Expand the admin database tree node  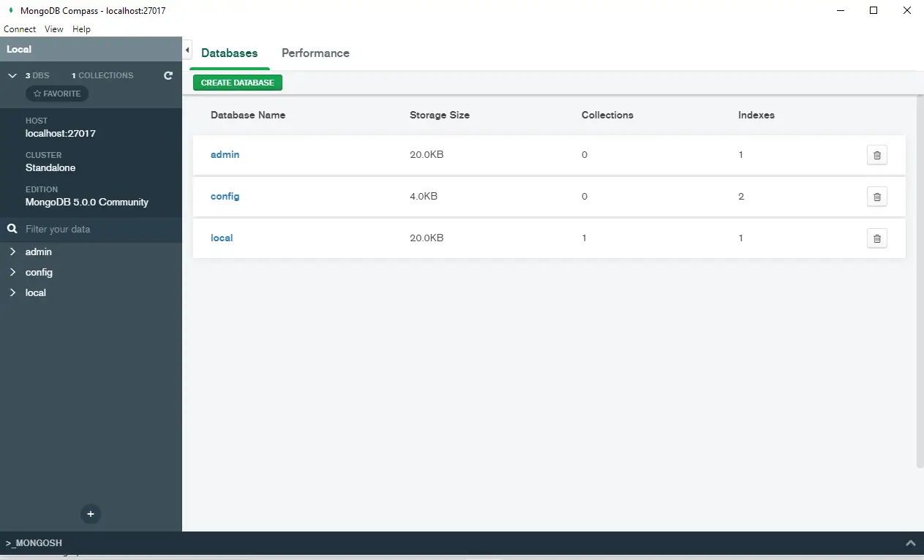(12, 251)
